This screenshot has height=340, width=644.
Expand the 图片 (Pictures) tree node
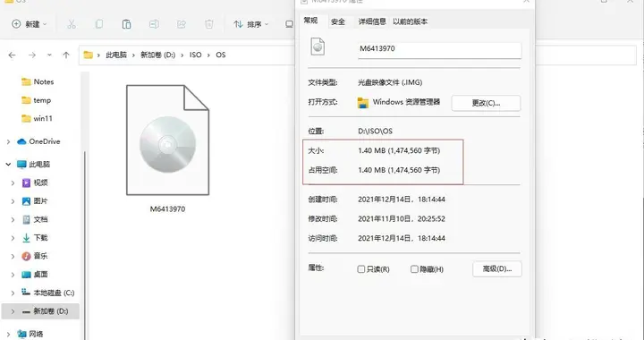tap(13, 201)
